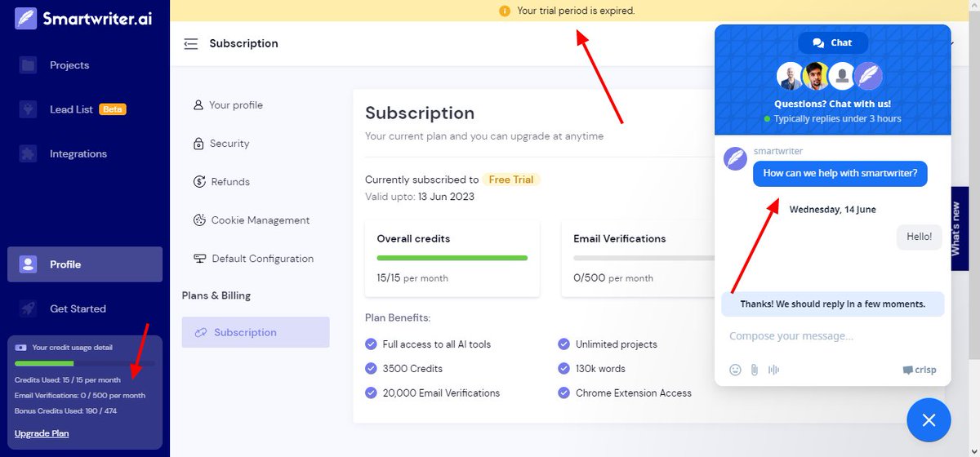
Task: Click the 'Valid upto: 13 Jun 2023' text
Action: pyautogui.click(x=420, y=197)
